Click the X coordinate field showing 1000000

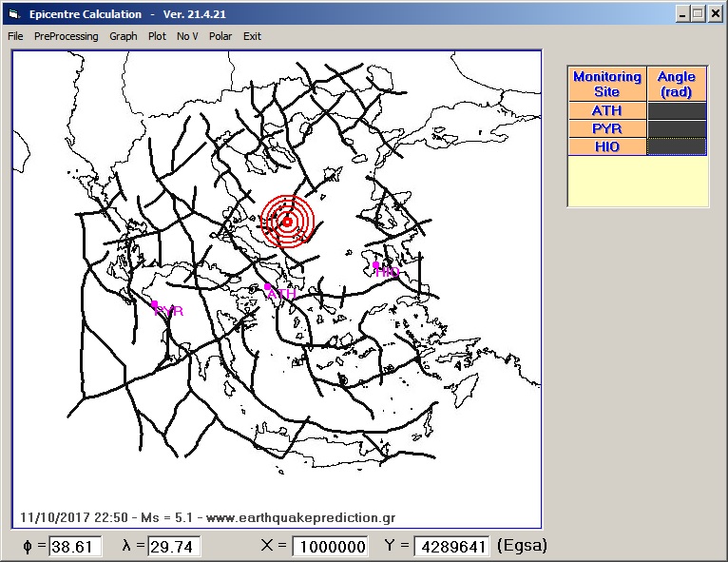330,547
